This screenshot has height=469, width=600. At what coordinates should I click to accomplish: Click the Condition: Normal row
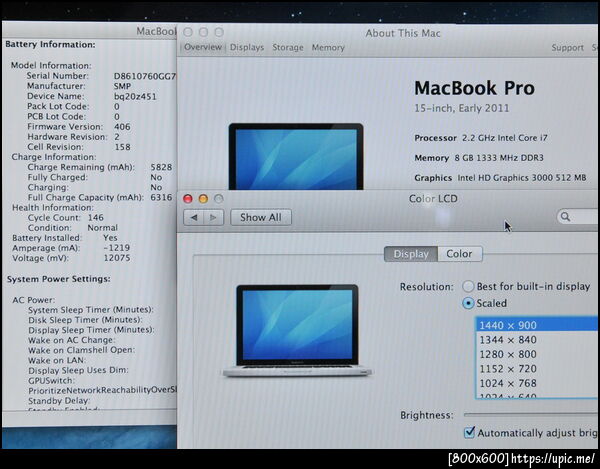[72, 228]
